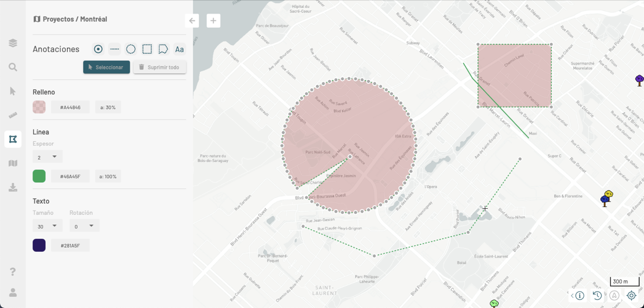Click the green line color swatch
This screenshot has width=644, height=308.
point(39,176)
